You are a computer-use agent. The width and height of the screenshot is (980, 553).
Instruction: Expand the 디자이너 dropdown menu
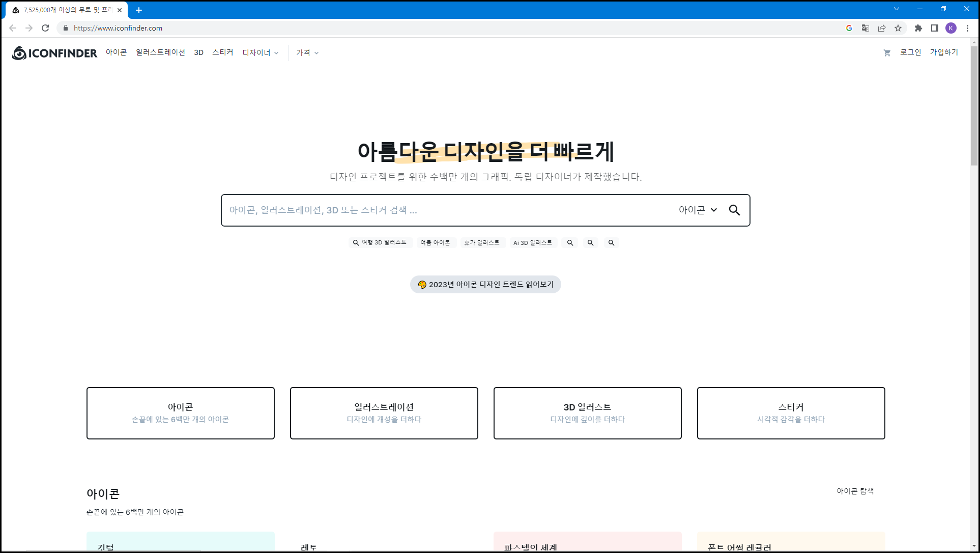[261, 53]
